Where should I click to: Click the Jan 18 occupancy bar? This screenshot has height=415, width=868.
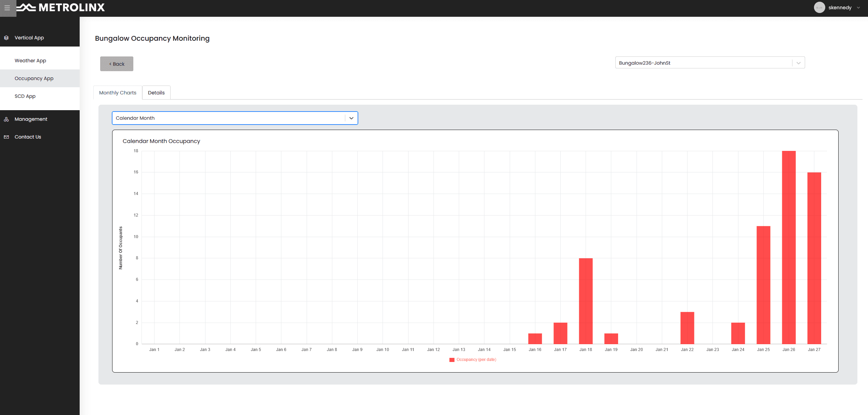tap(586, 301)
